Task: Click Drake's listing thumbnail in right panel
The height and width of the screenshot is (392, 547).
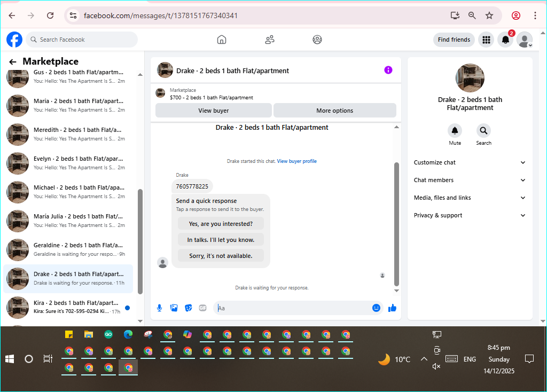Action: click(x=470, y=78)
